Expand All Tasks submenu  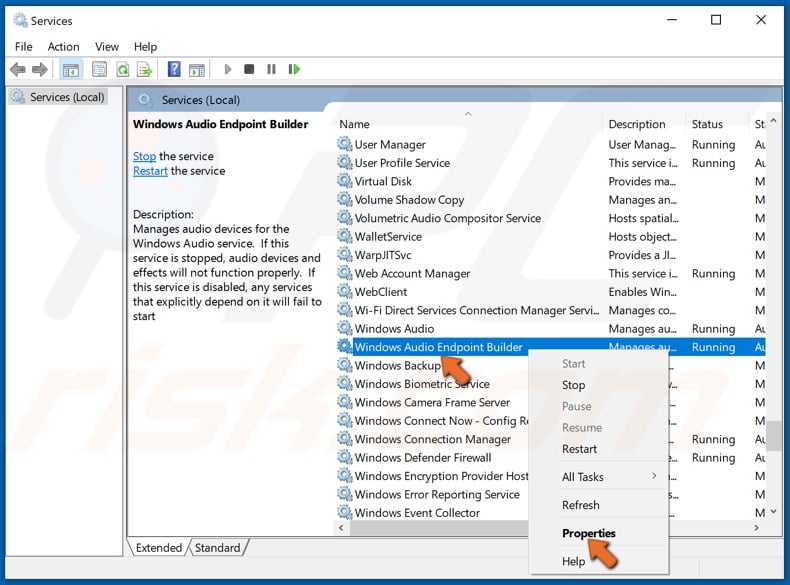pos(599,477)
